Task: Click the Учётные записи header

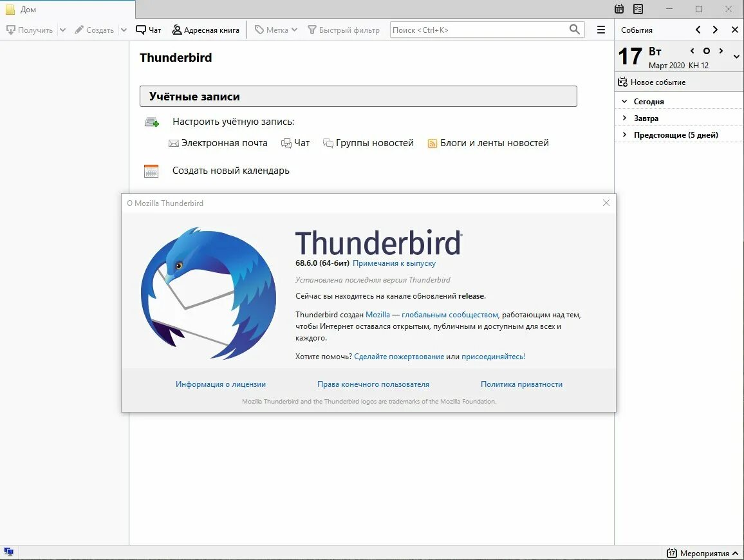Action: tap(358, 97)
